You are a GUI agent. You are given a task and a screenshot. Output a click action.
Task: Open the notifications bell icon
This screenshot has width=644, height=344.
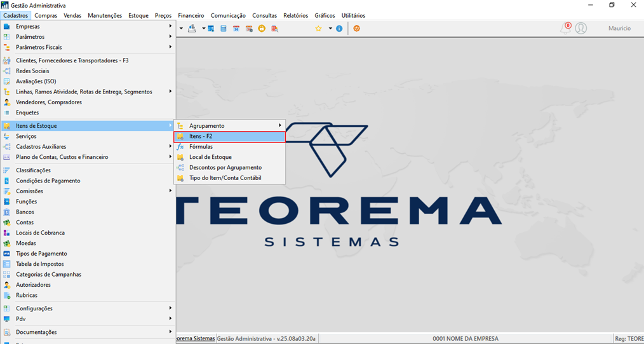(x=566, y=29)
